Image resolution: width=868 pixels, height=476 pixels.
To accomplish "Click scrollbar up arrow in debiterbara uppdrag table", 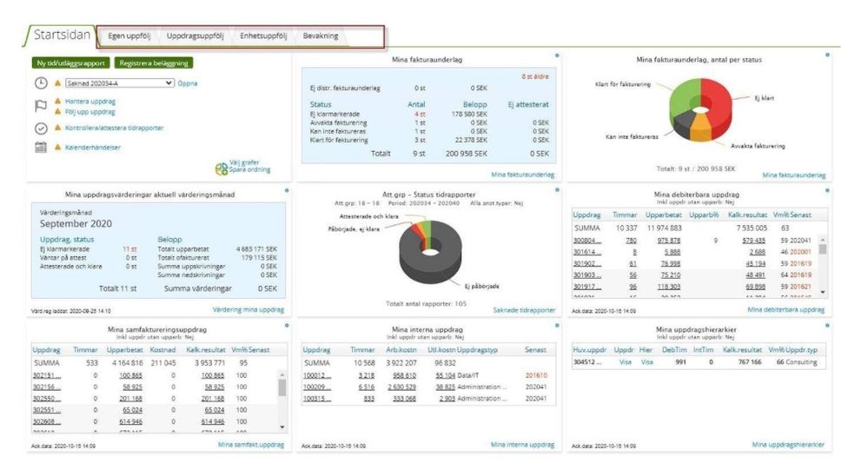I will coord(823,240).
